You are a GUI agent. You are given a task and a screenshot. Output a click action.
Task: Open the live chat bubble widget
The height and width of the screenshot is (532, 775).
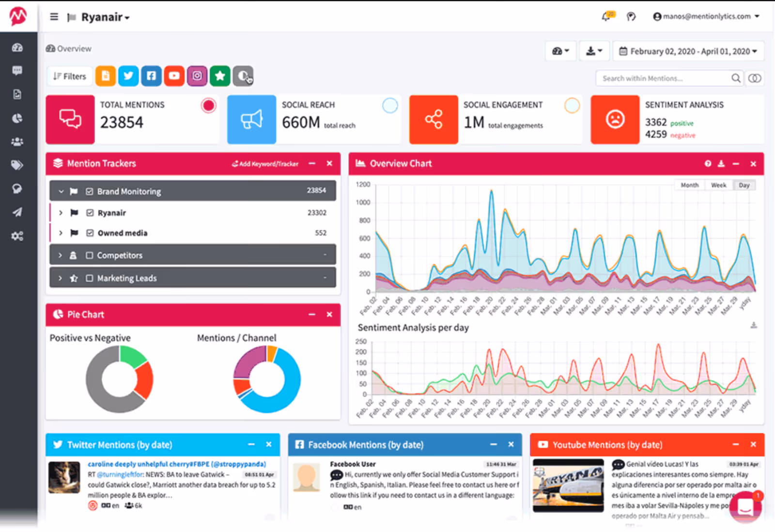(x=745, y=507)
